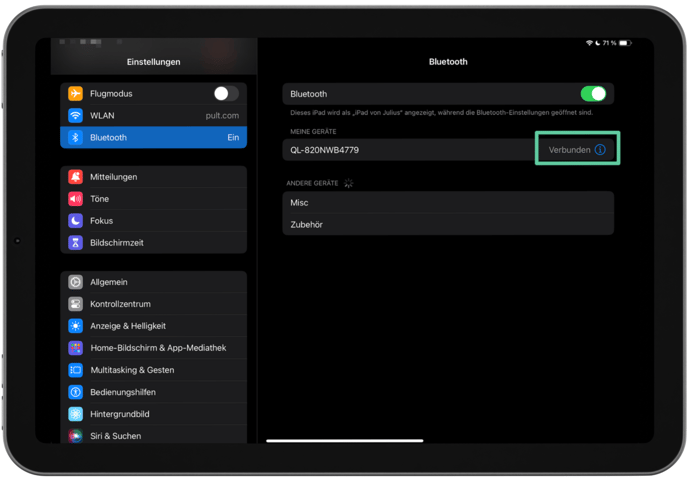The height and width of the screenshot is (480, 688).
Task: Tap the Anzeige & Helligkeit sun icon
Action: [x=75, y=326]
